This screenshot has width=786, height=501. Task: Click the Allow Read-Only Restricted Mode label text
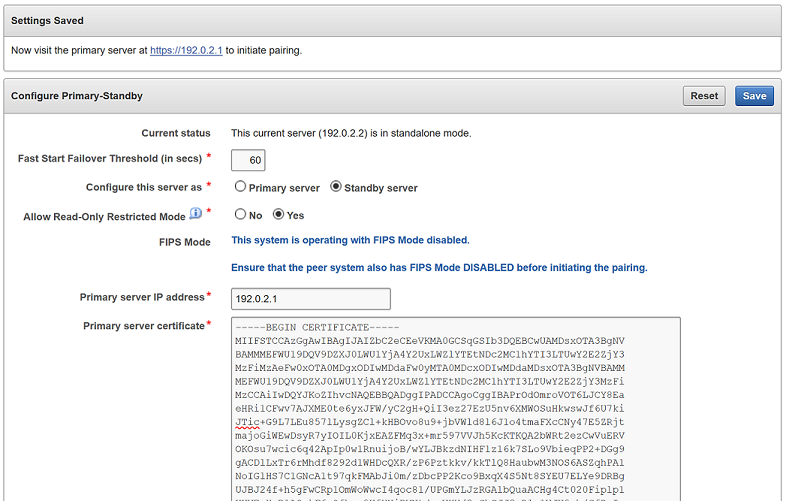pyautogui.click(x=104, y=216)
